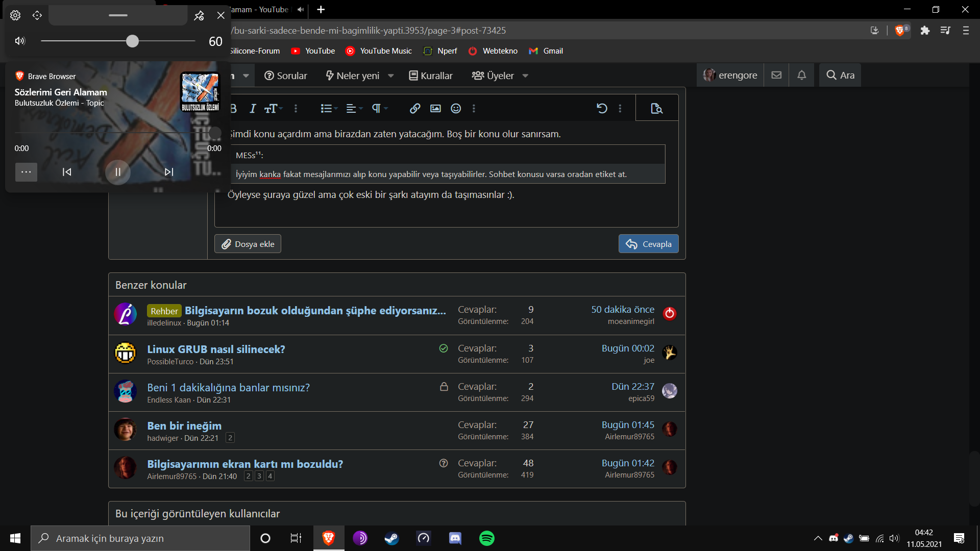Open erengore user profile menu
This screenshot has height=551, width=980.
[730, 75]
